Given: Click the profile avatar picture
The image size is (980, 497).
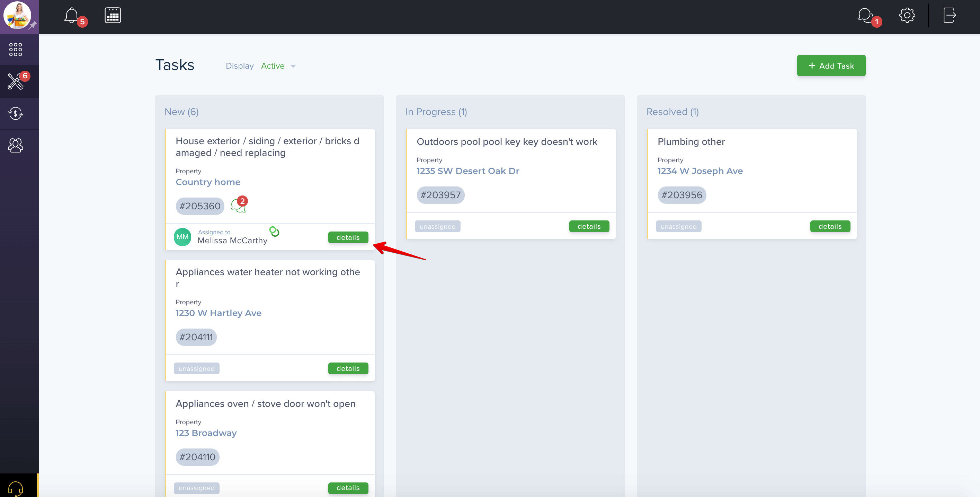Looking at the screenshot, I should (x=17, y=15).
